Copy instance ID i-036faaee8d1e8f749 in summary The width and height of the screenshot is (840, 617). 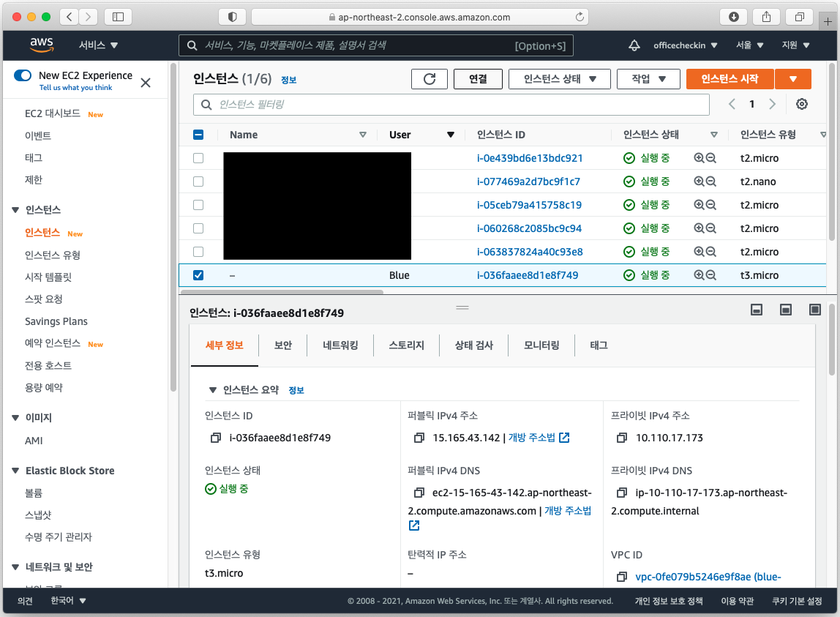(x=215, y=438)
